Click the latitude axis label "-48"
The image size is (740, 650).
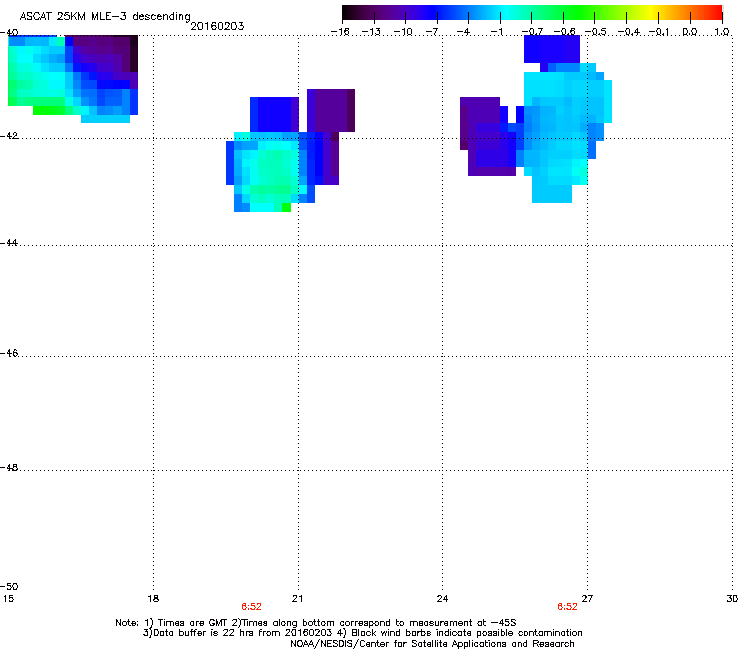point(9,467)
